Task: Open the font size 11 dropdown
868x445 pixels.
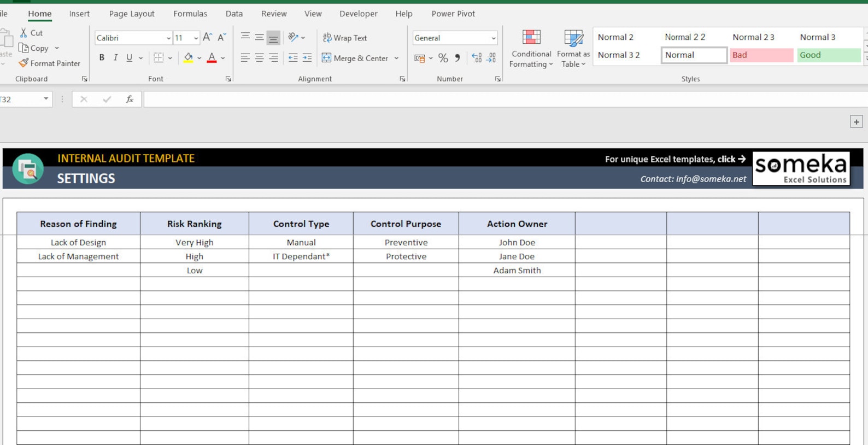Action: tap(196, 38)
